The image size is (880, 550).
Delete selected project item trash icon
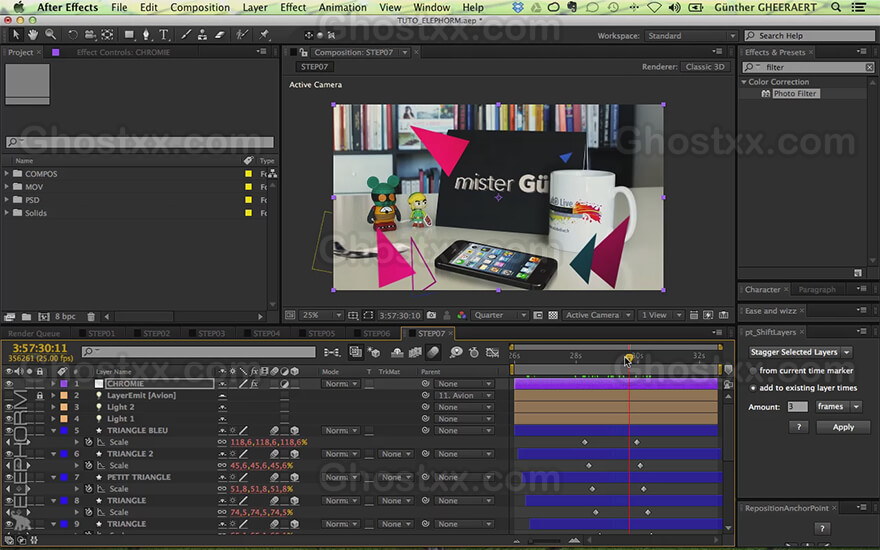tap(91, 317)
